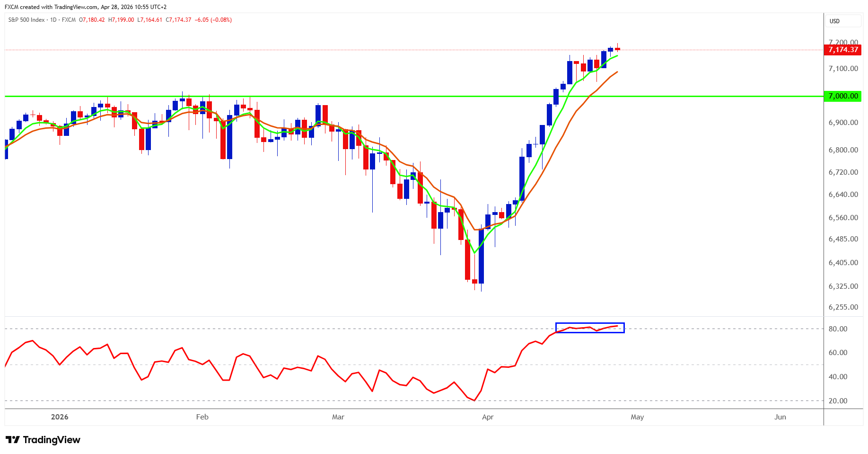Click the May label on the time axis
The height and width of the screenshot is (454, 868).
tap(637, 417)
